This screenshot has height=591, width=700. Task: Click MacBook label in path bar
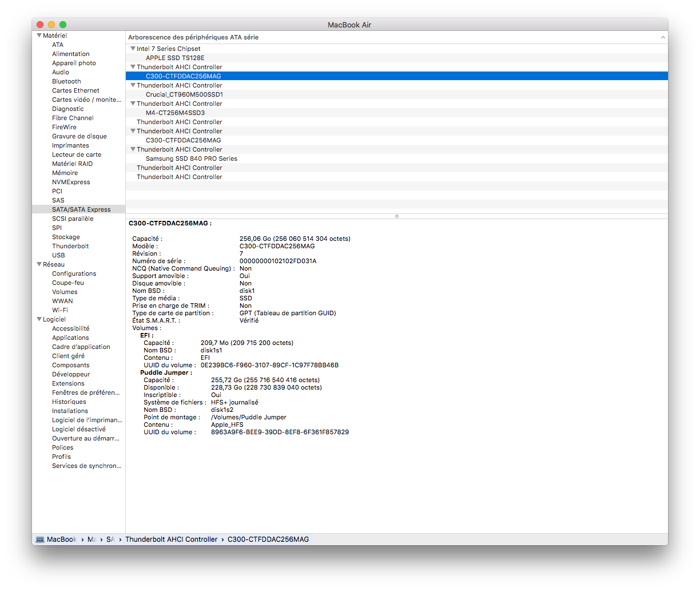tap(62, 540)
